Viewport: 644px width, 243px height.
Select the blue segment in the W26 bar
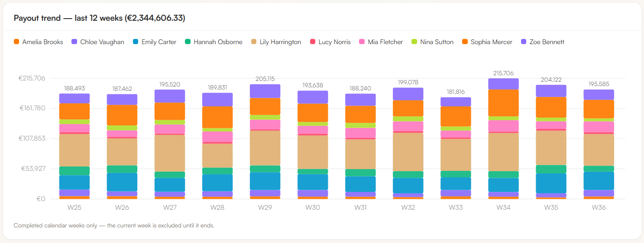click(122, 182)
